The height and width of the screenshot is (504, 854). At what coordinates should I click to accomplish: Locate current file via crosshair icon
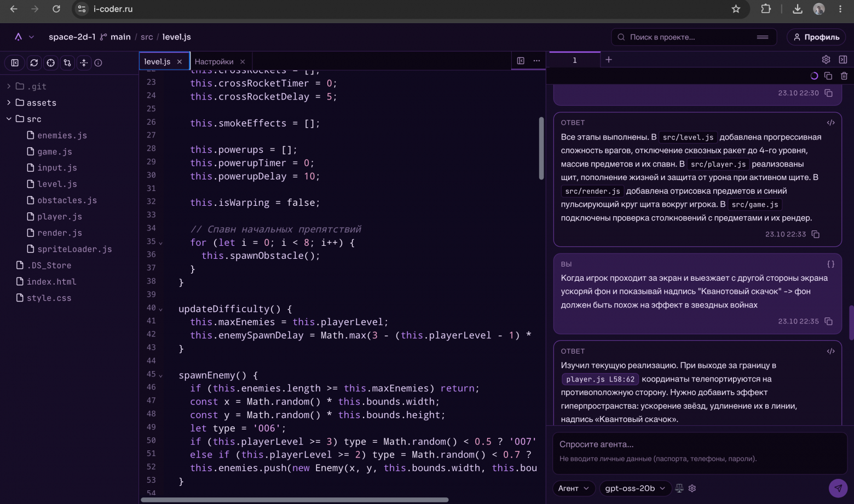click(x=50, y=63)
